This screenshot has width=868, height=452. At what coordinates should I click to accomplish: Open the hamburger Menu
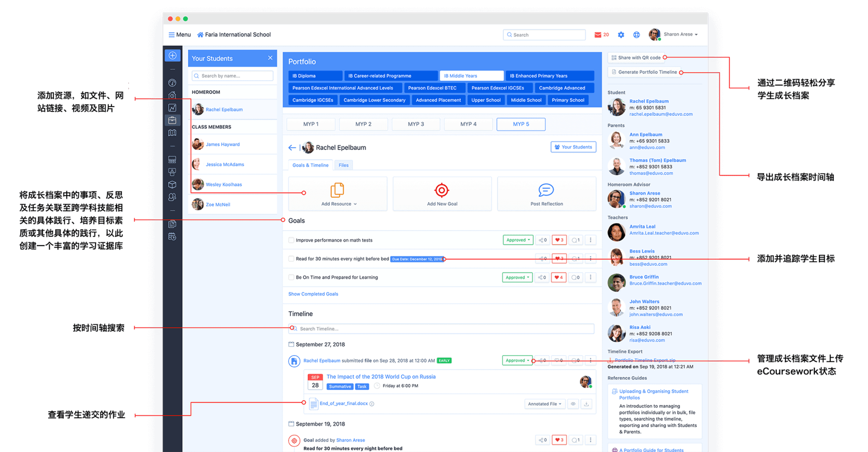coord(179,35)
